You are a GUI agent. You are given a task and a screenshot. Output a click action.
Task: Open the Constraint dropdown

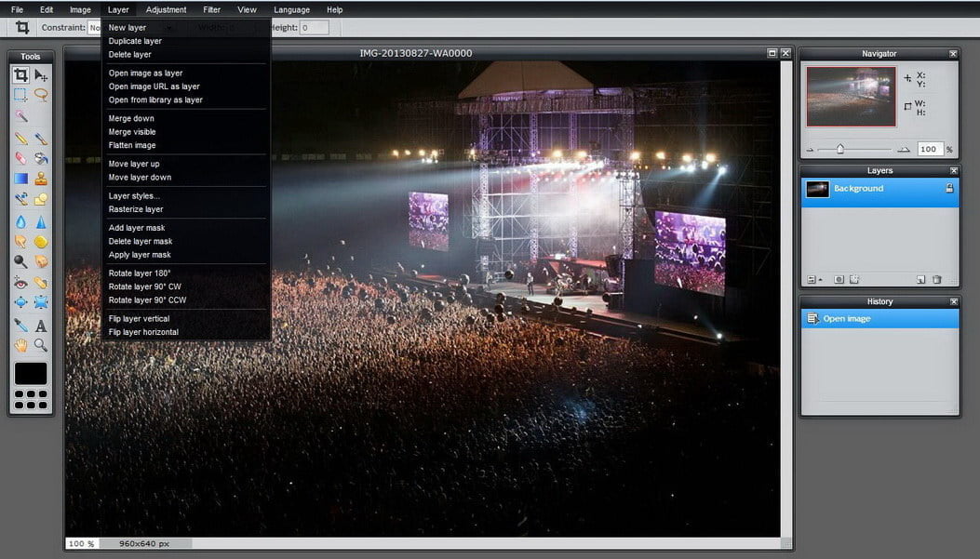[94, 28]
